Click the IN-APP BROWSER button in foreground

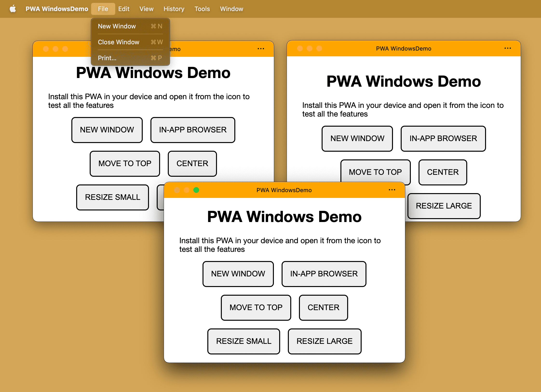coord(324,273)
